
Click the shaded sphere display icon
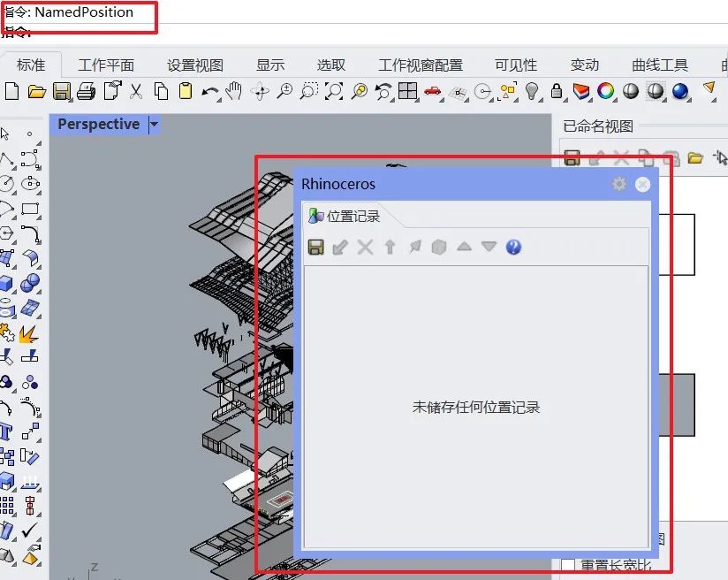coord(631,91)
